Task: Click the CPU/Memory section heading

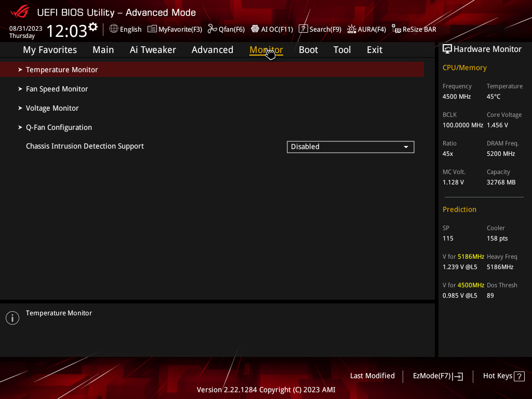Action: (464, 68)
